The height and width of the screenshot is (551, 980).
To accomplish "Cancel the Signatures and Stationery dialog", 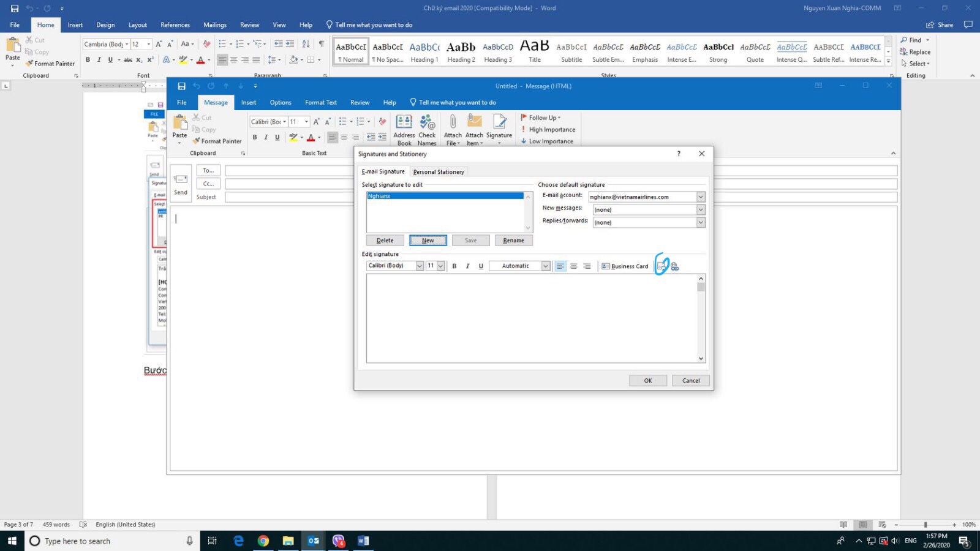I will (691, 380).
